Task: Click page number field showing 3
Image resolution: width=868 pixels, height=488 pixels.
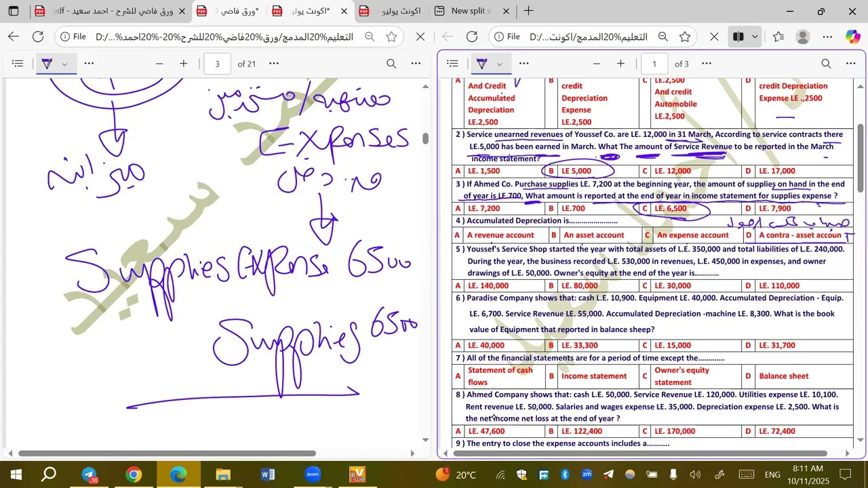Action: pyautogui.click(x=217, y=64)
